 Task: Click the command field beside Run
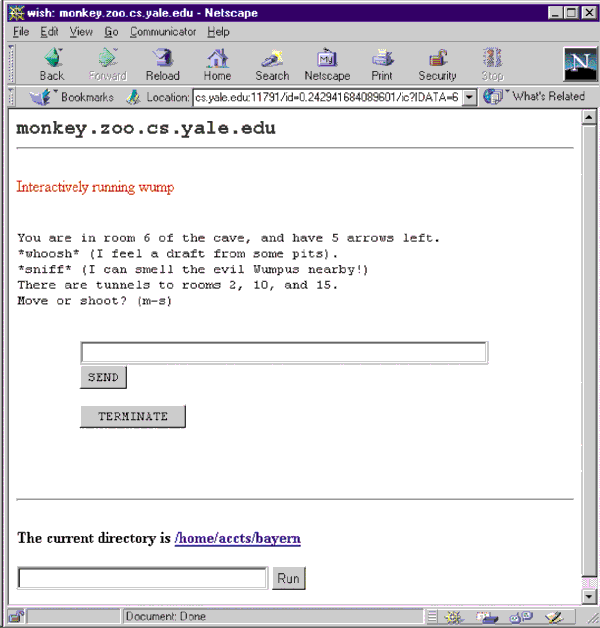pos(143,578)
